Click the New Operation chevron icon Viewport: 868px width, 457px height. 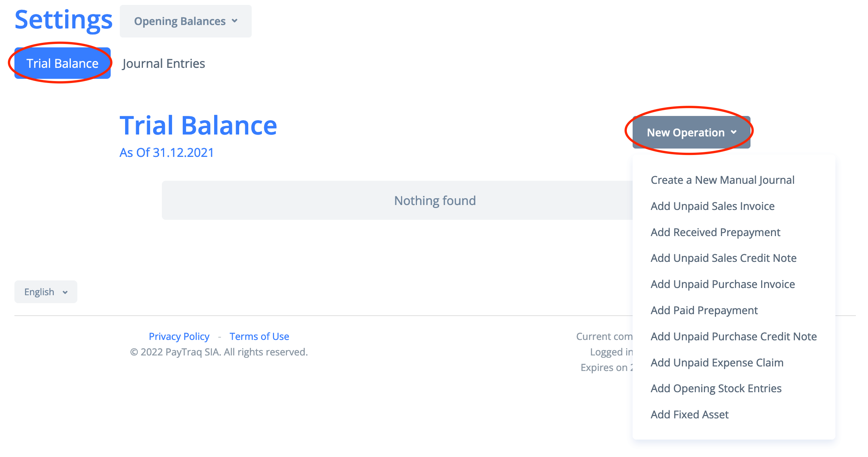coord(734,132)
